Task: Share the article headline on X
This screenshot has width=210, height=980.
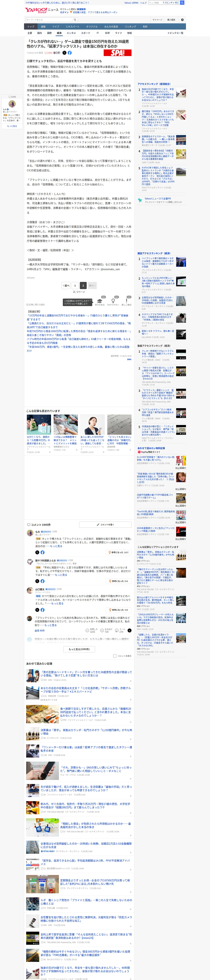Action: pyautogui.click(x=64, y=53)
